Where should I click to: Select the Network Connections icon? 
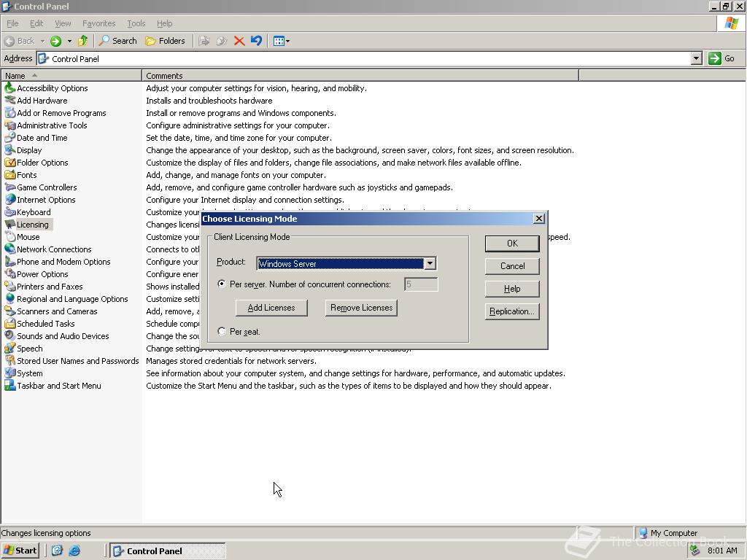coord(9,249)
